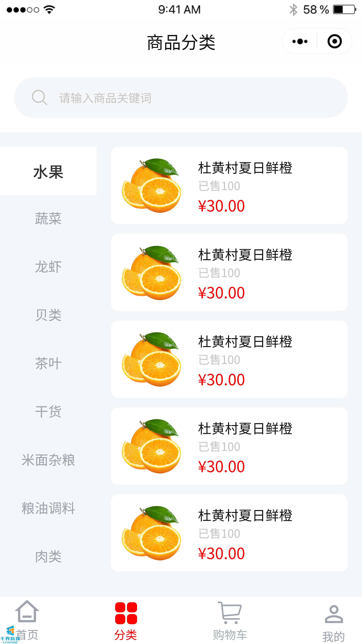Click the last product's ¥30.00 price
This screenshot has width=362, height=644.
[221, 554]
